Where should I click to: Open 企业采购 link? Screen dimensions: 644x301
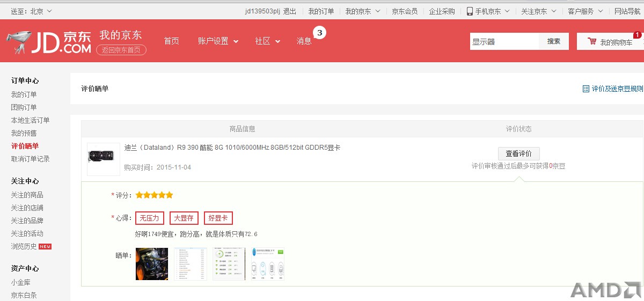coord(442,11)
